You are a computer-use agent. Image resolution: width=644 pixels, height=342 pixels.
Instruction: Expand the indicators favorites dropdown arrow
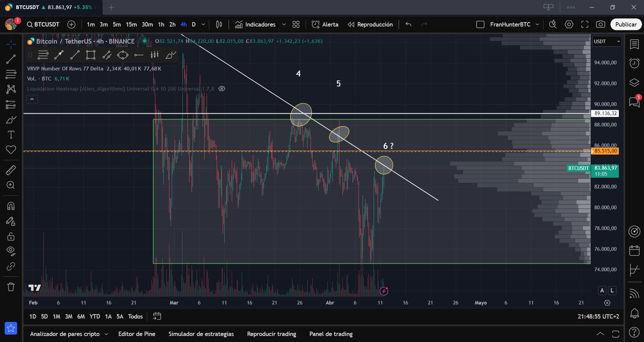pos(285,25)
